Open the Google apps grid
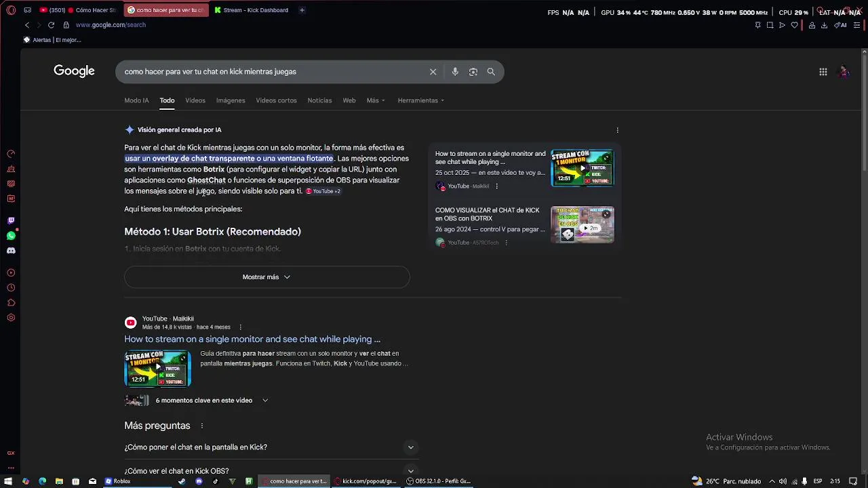This screenshot has width=868, height=488. 823,72
